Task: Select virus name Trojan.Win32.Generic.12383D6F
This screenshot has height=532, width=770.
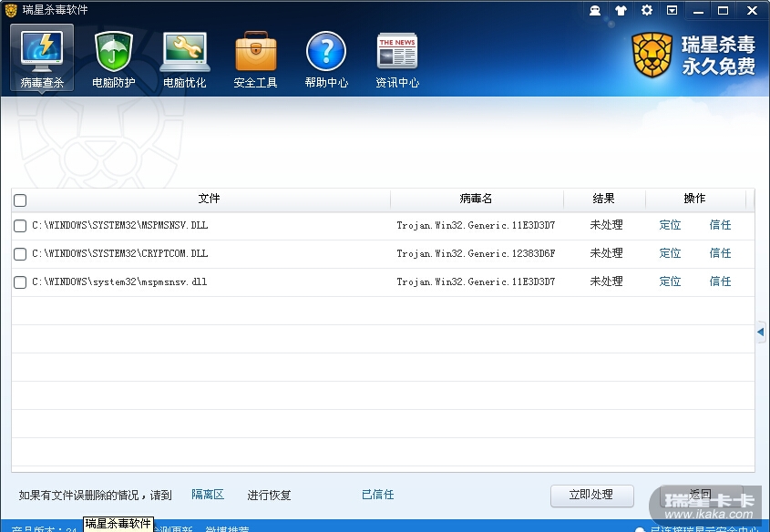Action: click(x=476, y=253)
